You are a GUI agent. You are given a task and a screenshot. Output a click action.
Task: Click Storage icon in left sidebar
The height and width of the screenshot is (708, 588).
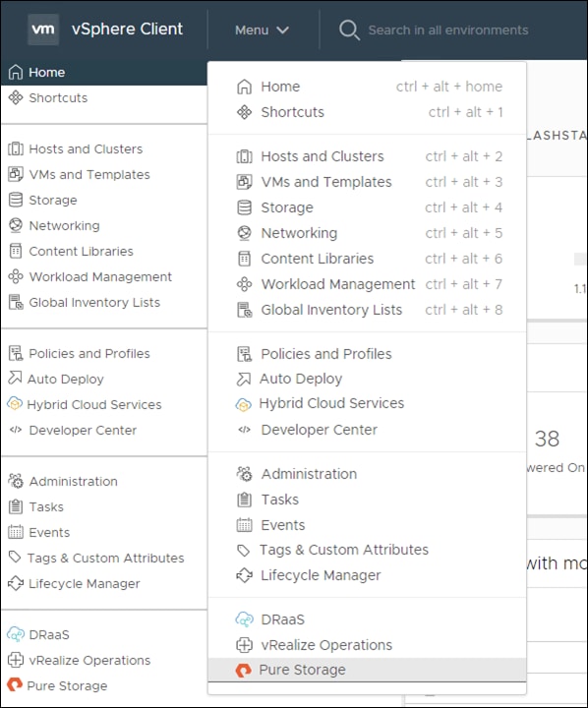tap(16, 200)
